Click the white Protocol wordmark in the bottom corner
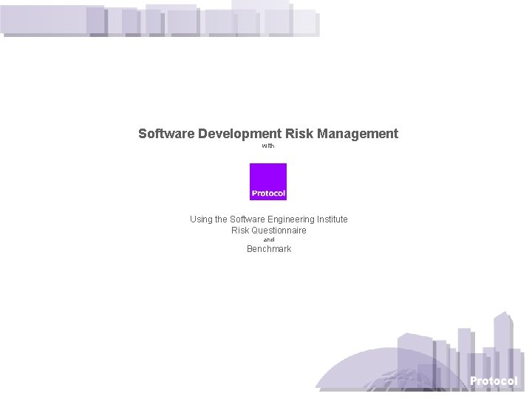532x399 pixels. click(494, 381)
